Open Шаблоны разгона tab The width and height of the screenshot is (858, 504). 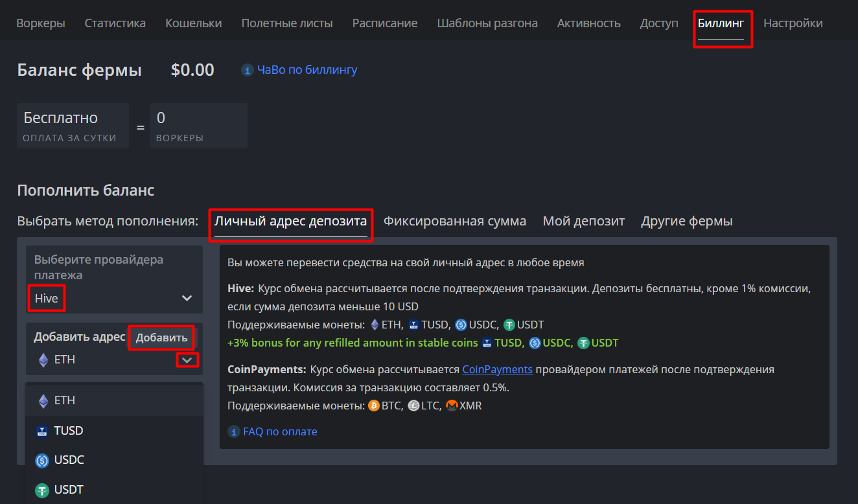point(487,23)
